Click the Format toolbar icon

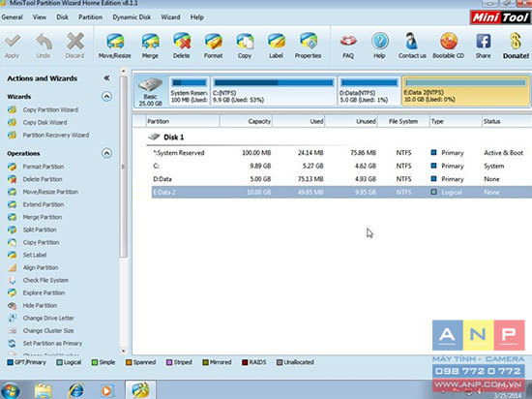(x=213, y=42)
